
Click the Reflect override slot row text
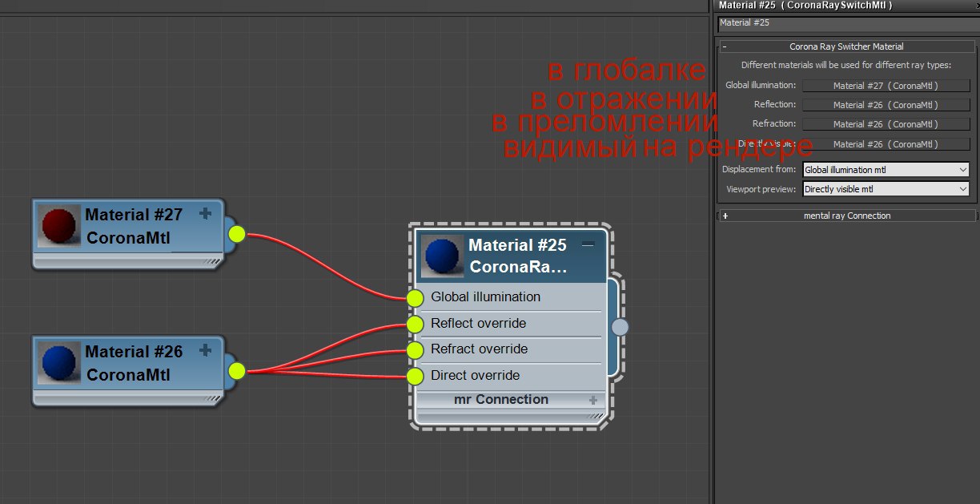[478, 323]
